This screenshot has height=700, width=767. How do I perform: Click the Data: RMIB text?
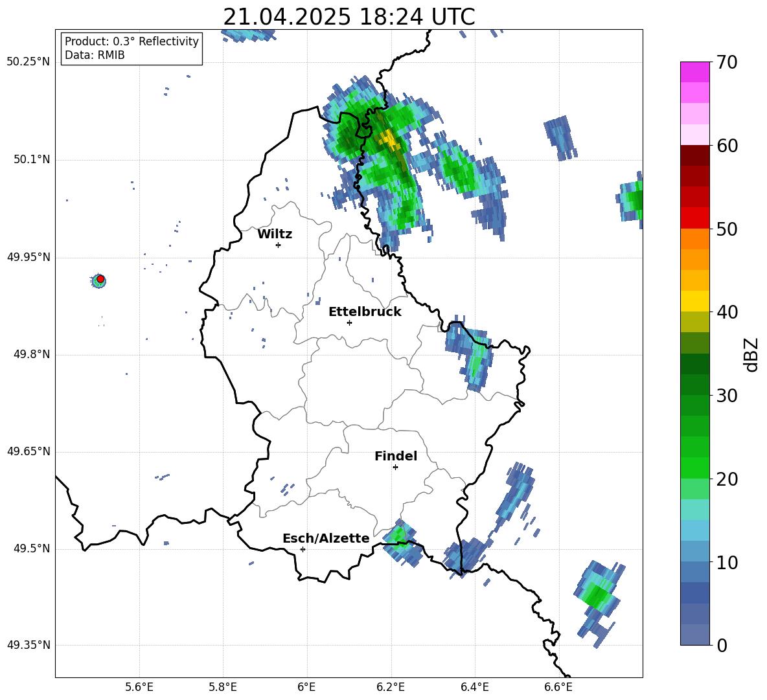pos(95,55)
